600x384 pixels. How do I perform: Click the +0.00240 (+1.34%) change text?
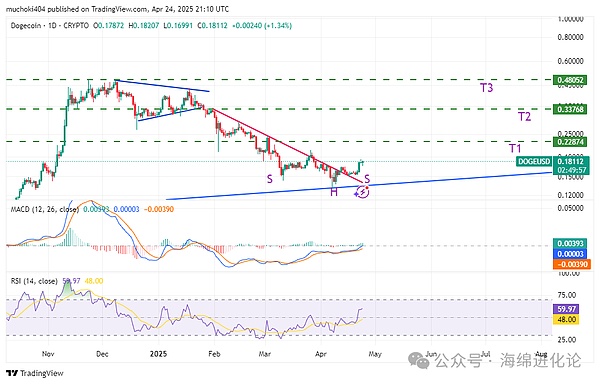262,26
